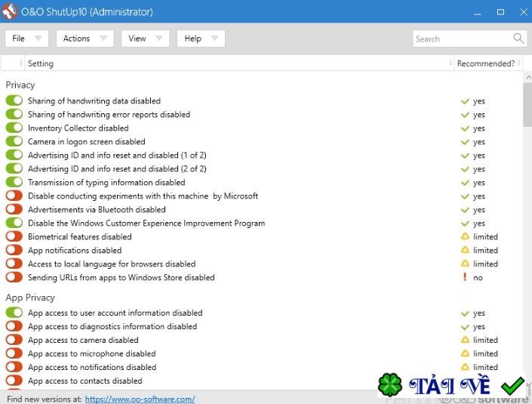Click warning triangle for Access to local language row
The image size is (532, 404).
(x=465, y=264)
